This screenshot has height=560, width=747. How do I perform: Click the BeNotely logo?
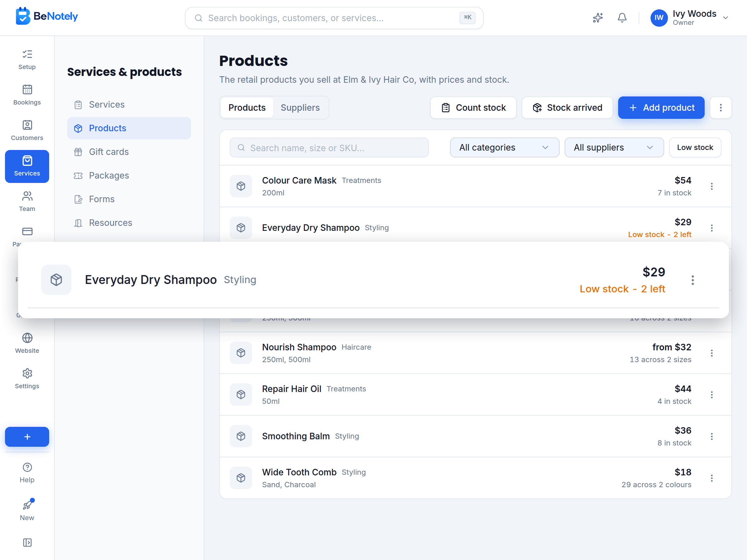(x=47, y=16)
